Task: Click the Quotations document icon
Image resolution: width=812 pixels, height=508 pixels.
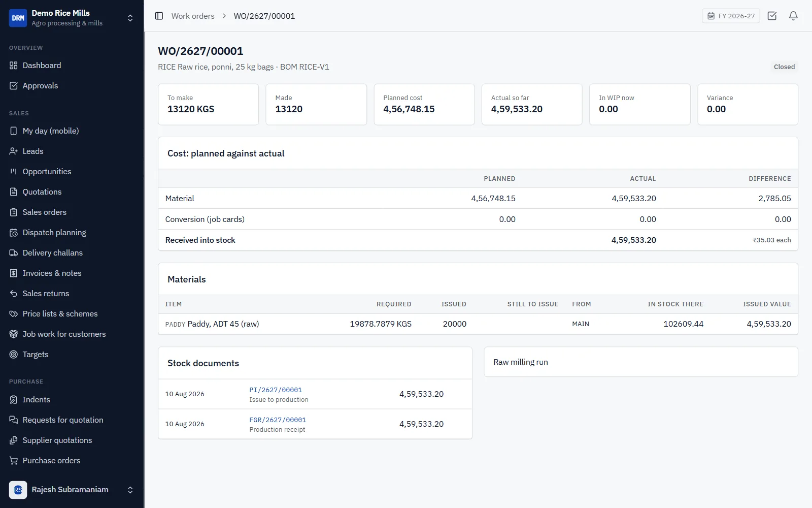Action: tap(14, 192)
